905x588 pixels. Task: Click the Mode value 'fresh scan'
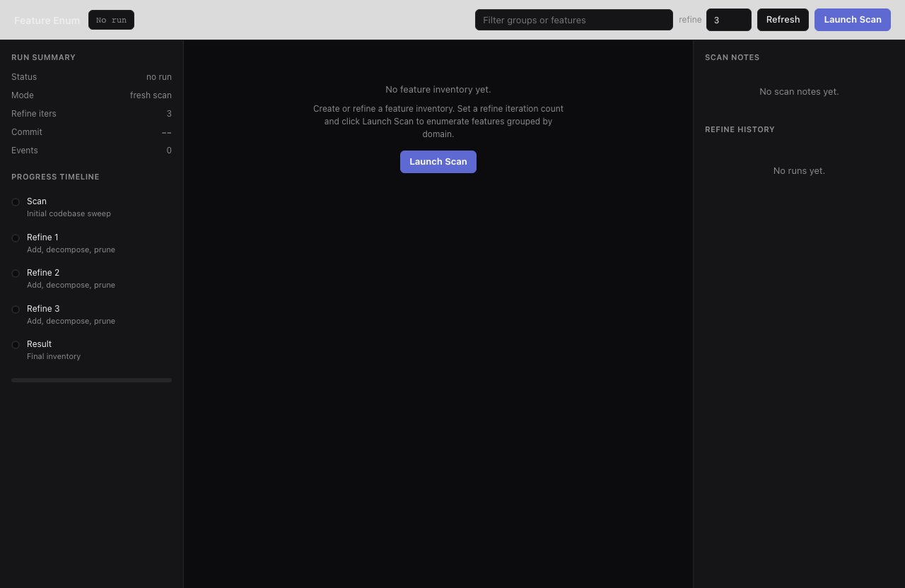click(151, 95)
